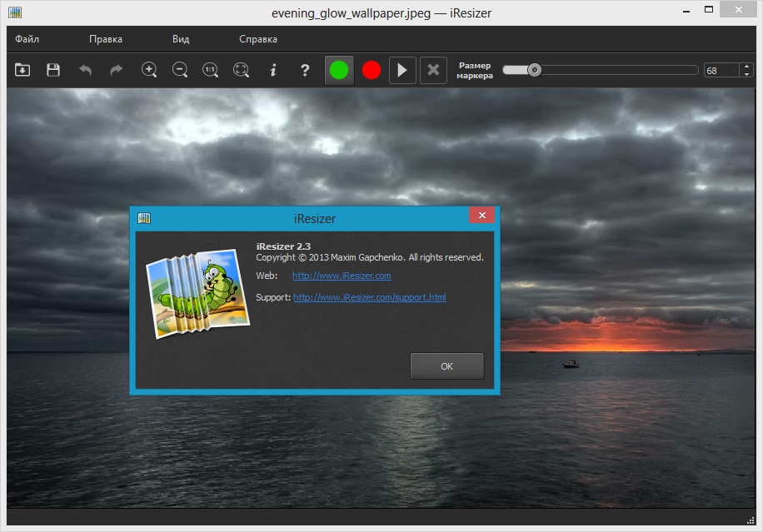
Task: Minimize the iResizer main window
Action: (x=686, y=11)
